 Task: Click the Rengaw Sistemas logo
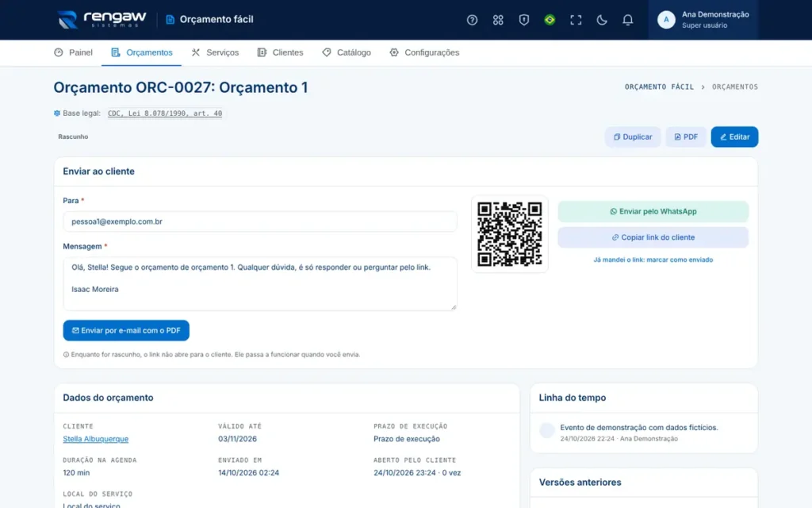point(101,20)
